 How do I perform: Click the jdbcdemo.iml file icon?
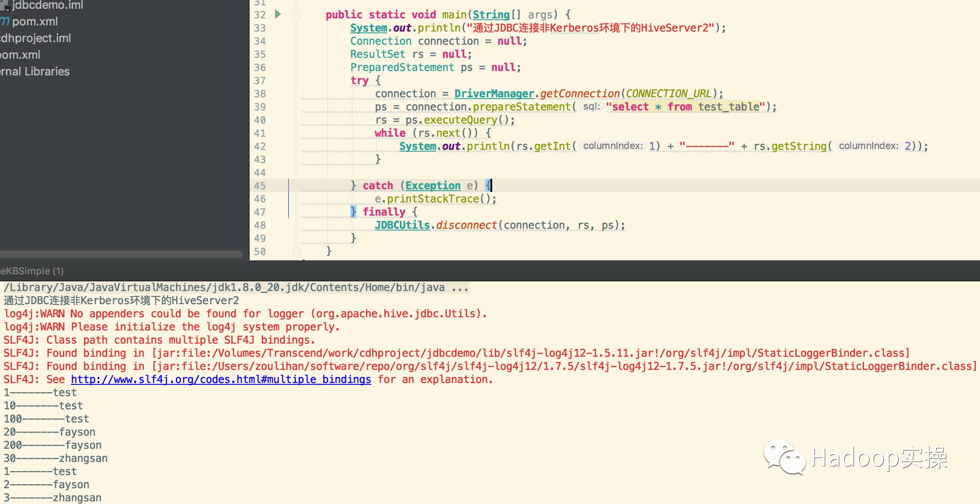[4, 5]
